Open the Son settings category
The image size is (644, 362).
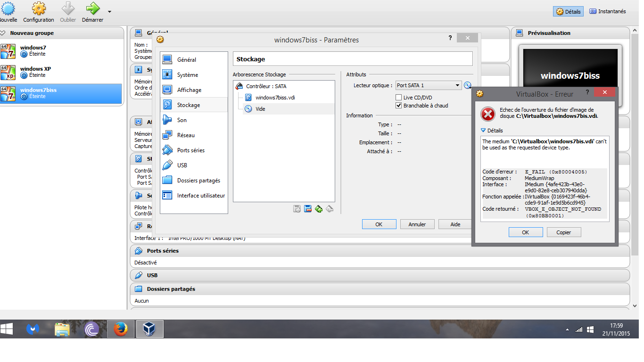pyautogui.click(x=194, y=120)
